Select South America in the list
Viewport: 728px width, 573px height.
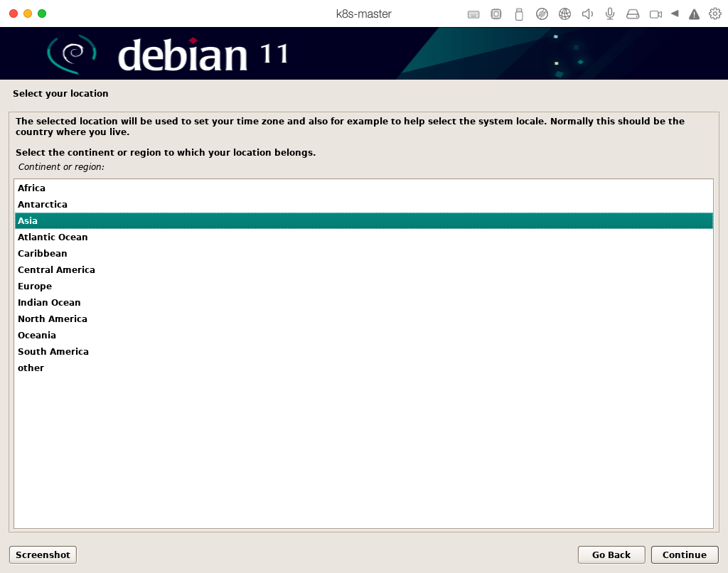pyautogui.click(x=363, y=351)
